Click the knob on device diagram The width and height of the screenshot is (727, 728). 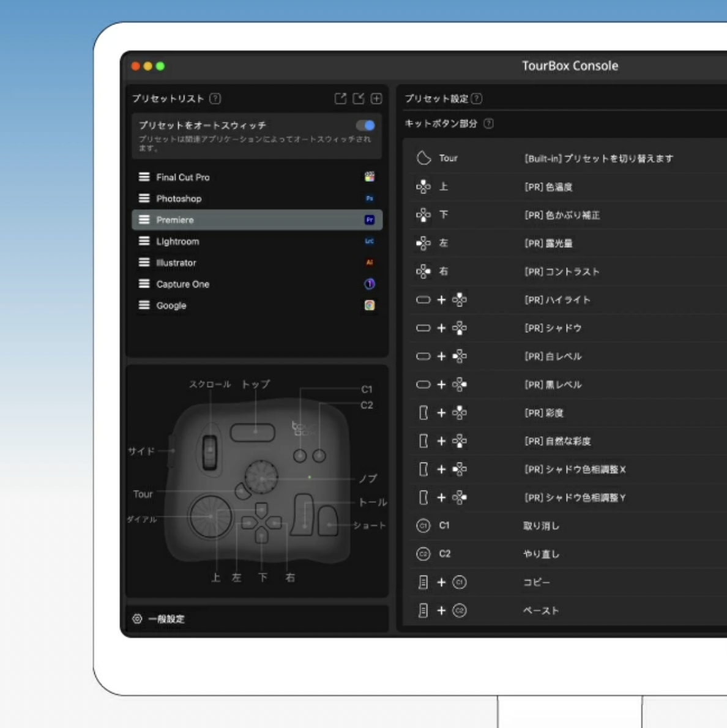tap(261, 477)
